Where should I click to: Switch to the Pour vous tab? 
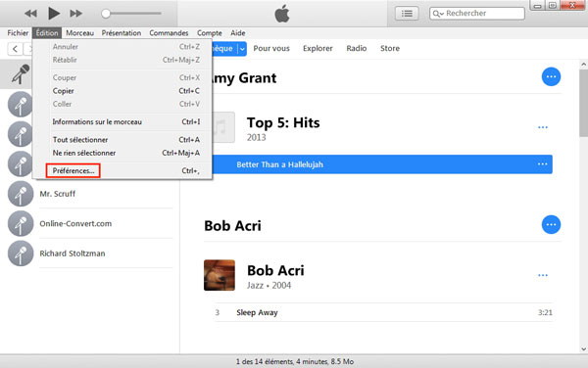click(x=271, y=48)
